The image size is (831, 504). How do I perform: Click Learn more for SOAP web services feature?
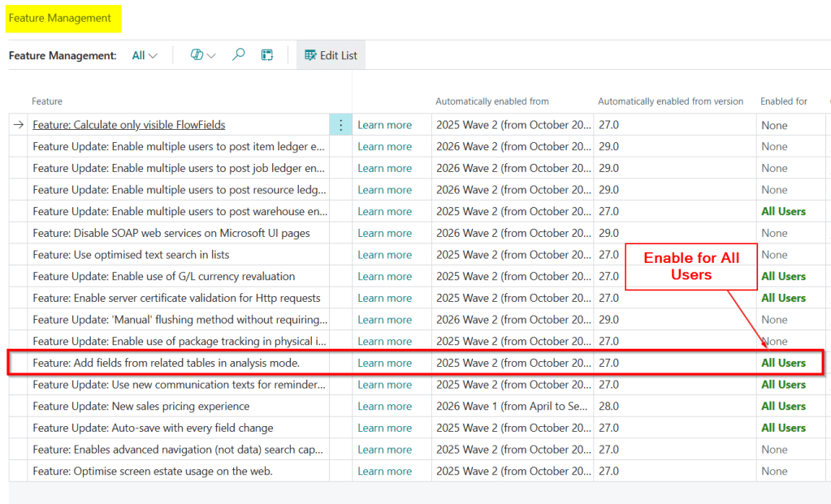pos(384,233)
